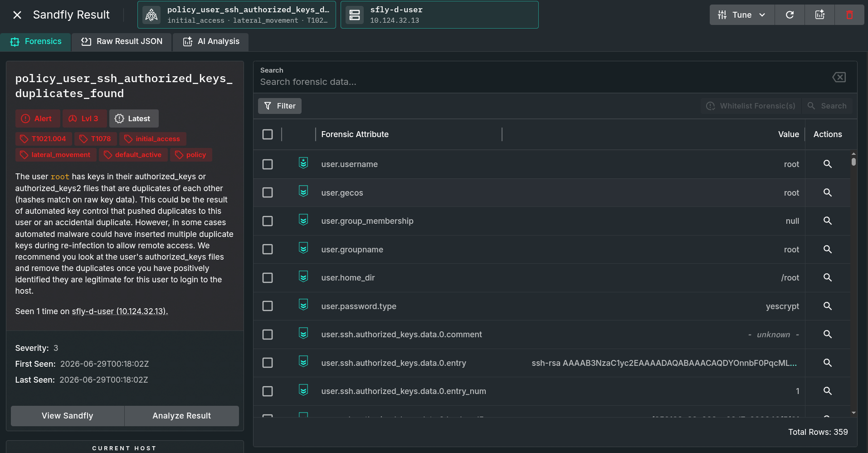Click the refresh icon in top toolbar
The height and width of the screenshot is (453, 868).
790,15
